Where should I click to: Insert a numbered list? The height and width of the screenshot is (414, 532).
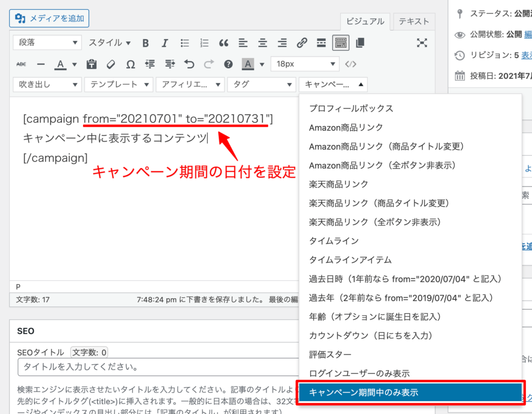click(204, 43)
